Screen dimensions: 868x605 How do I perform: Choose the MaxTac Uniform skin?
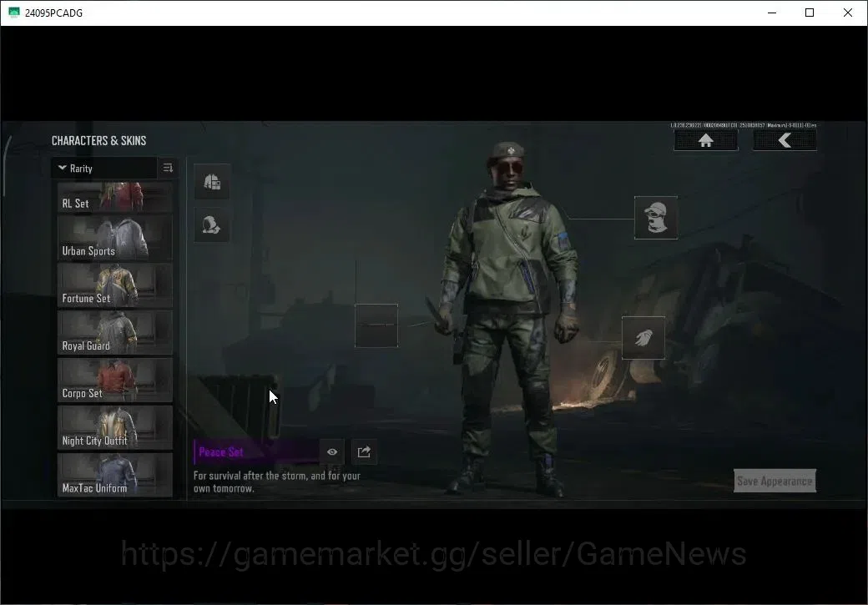click(115, 475)
